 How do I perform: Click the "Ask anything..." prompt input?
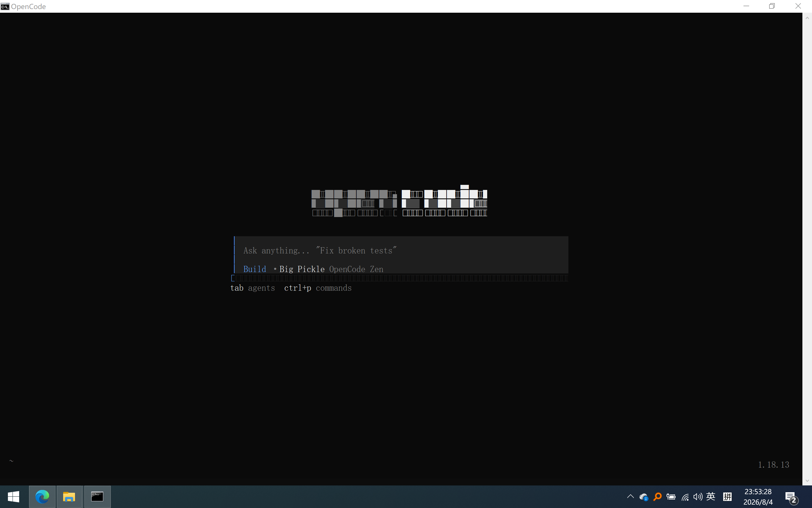point(401,251)
